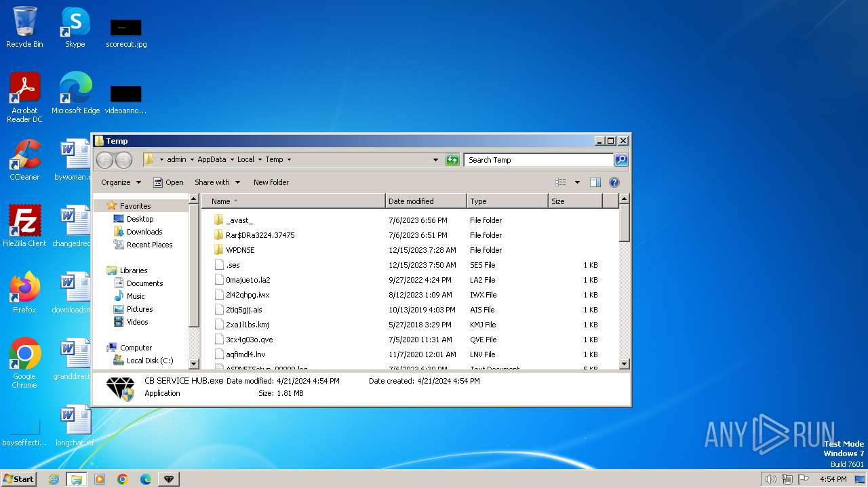This screenshot has height=488, width=868.
Task: Open the Start menu
Action: pyautogui.click(x=18, y=479)
